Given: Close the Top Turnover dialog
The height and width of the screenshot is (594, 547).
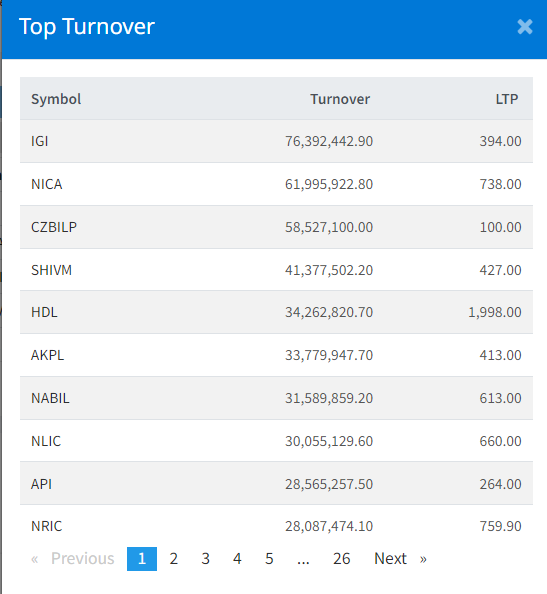Looking at the screenshot, I should point(525,27).
